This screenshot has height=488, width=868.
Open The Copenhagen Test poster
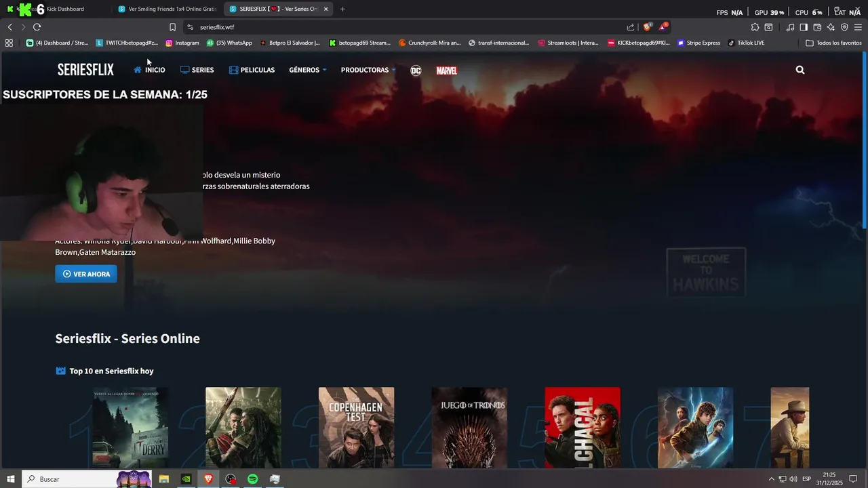point(356,428)
